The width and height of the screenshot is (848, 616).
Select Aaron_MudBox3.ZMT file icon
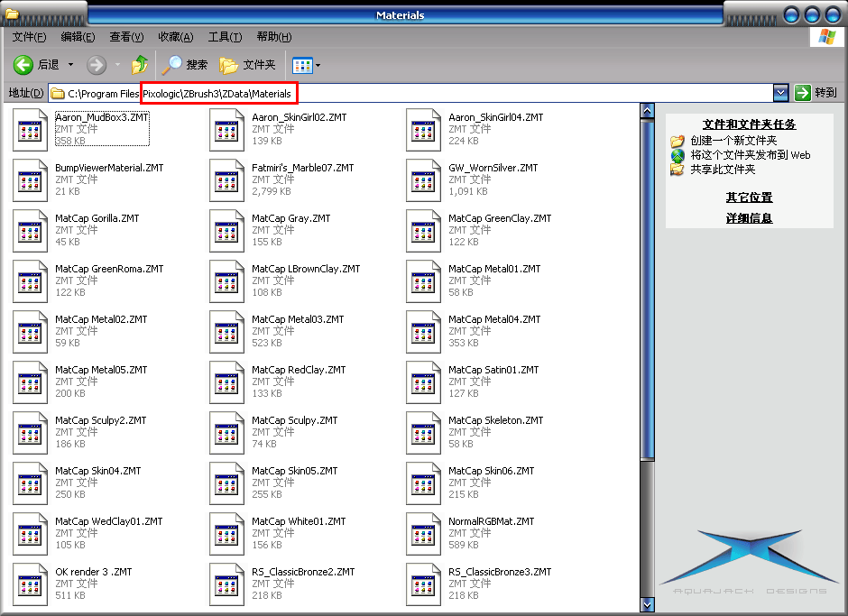30,130
